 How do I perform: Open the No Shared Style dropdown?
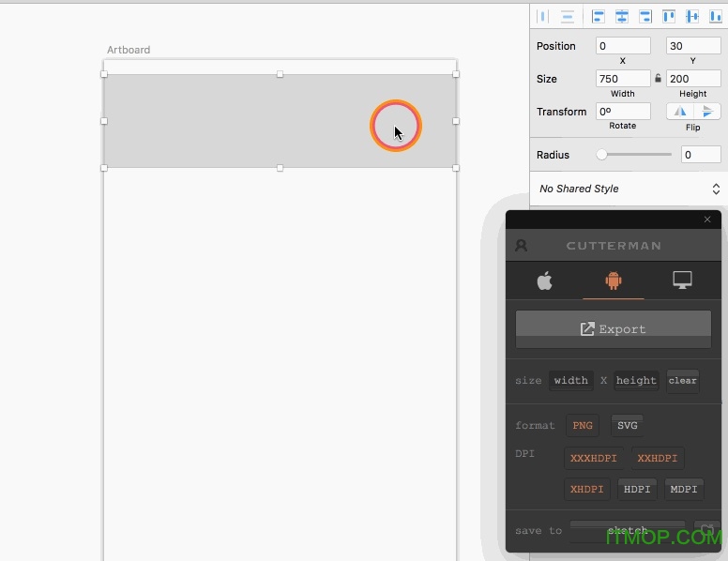(x=628, y=189)
